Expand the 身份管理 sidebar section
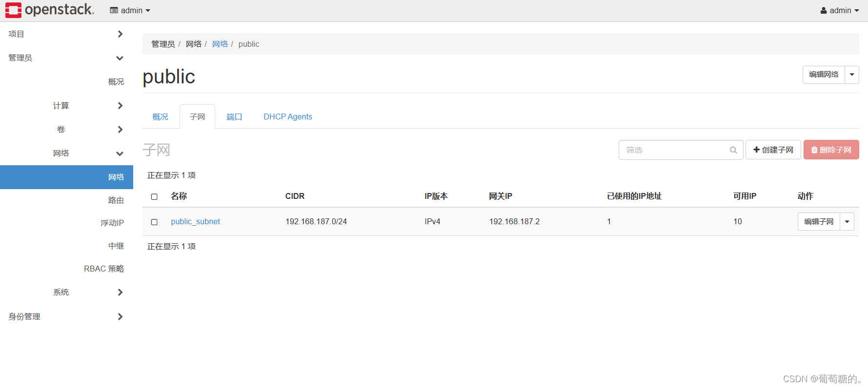868x388 pixels. click(66, 316)
